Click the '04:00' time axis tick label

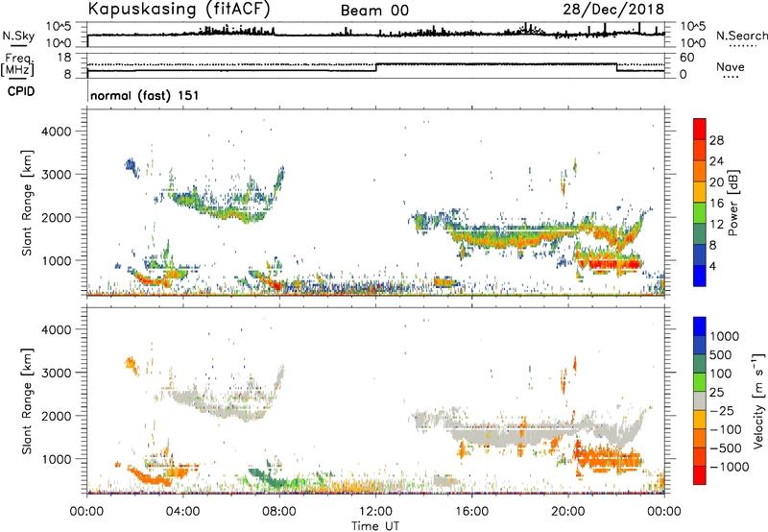(183, 512)
